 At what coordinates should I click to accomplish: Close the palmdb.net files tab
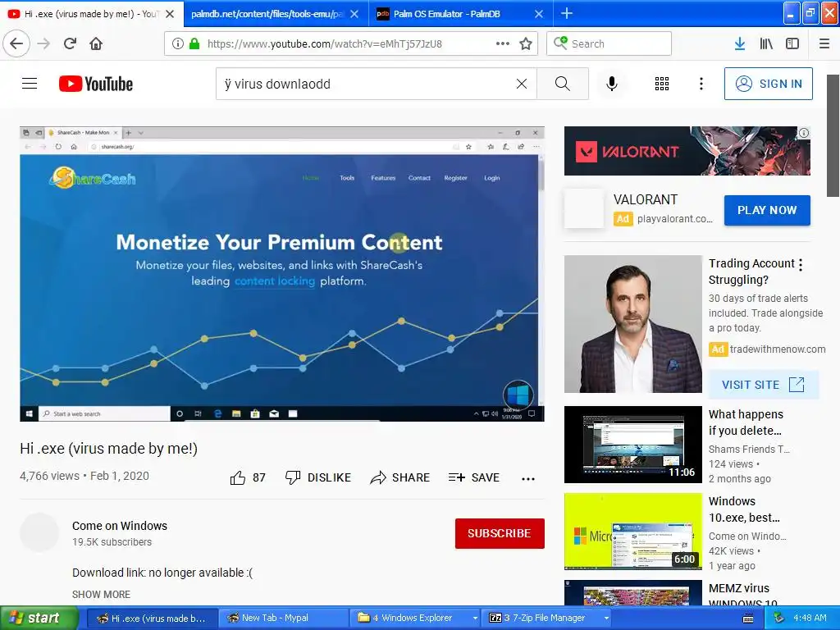pos(354,14)
